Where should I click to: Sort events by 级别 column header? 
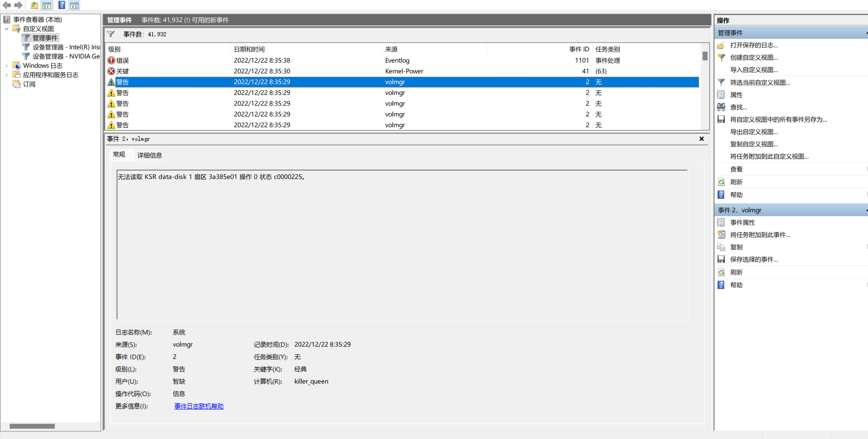point(168,49)
